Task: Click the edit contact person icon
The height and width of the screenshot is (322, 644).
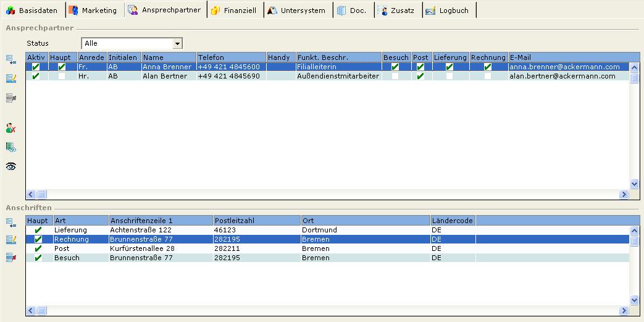Action: click(10, 78)
